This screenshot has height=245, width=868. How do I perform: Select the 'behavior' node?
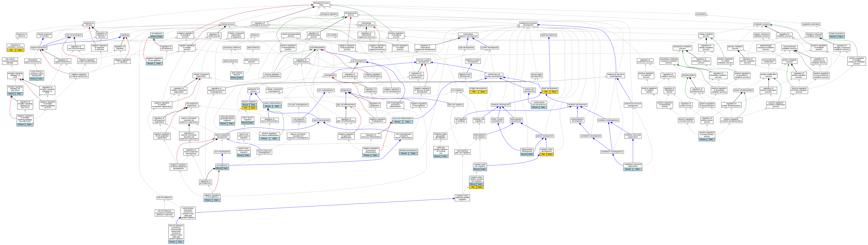[255, 35]
